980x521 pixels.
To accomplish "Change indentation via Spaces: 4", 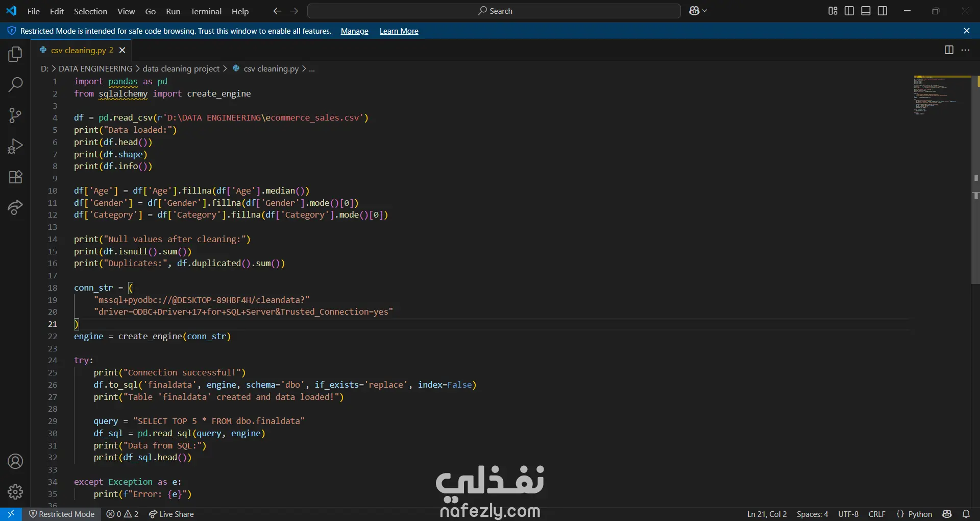I will (812, 514).
